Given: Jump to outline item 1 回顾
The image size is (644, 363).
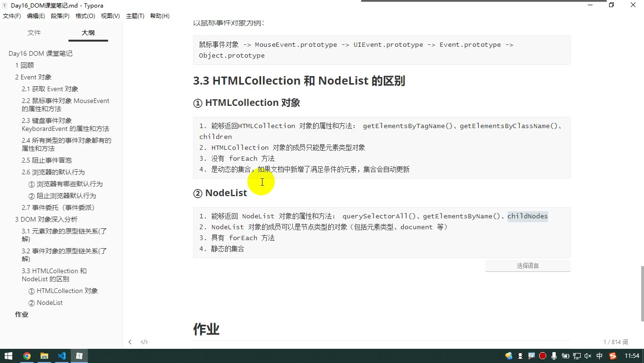Looking at the screenshot, I should tap(25, 65).
